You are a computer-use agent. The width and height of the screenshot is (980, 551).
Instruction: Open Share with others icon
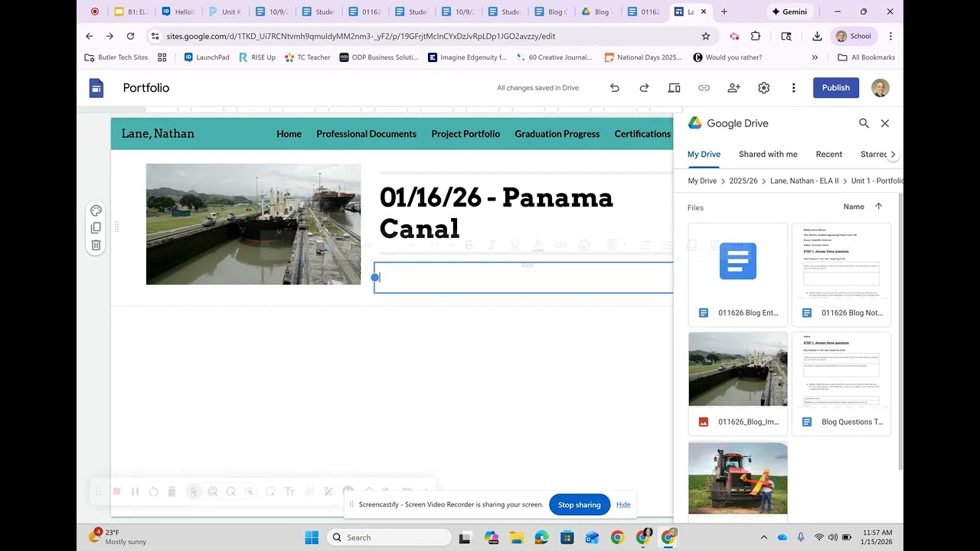click(x=733, y=88)
